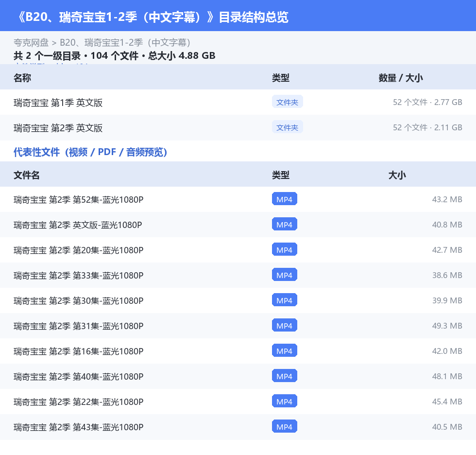Click the MP4 badge for 第52集
The image size is (476, 455).
coord(285,199)
